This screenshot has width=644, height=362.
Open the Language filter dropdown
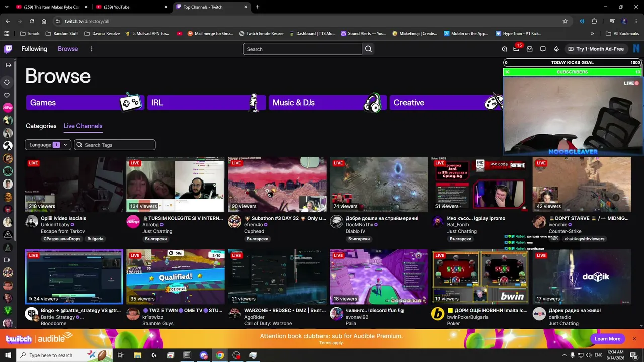(x=48, y=145)
